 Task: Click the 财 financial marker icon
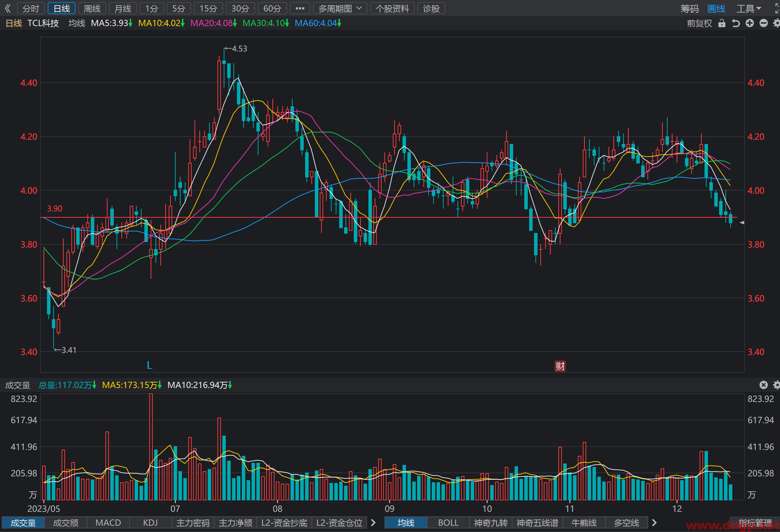click(x=560, y=366)
